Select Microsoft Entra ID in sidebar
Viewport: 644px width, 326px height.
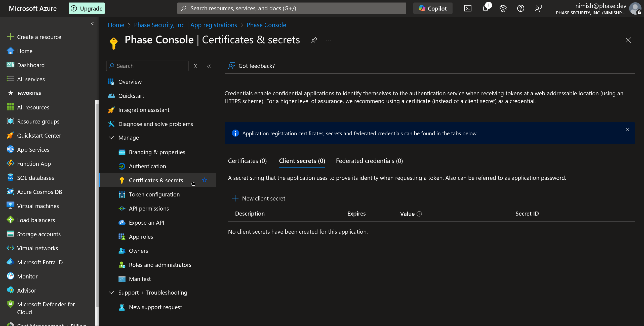click(x=40, y=262)
